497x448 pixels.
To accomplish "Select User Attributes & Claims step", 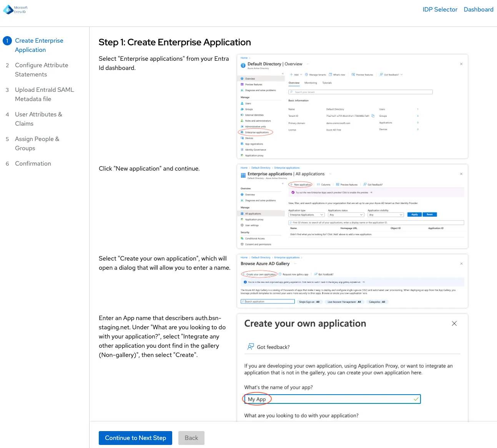I will coord(38,119).
